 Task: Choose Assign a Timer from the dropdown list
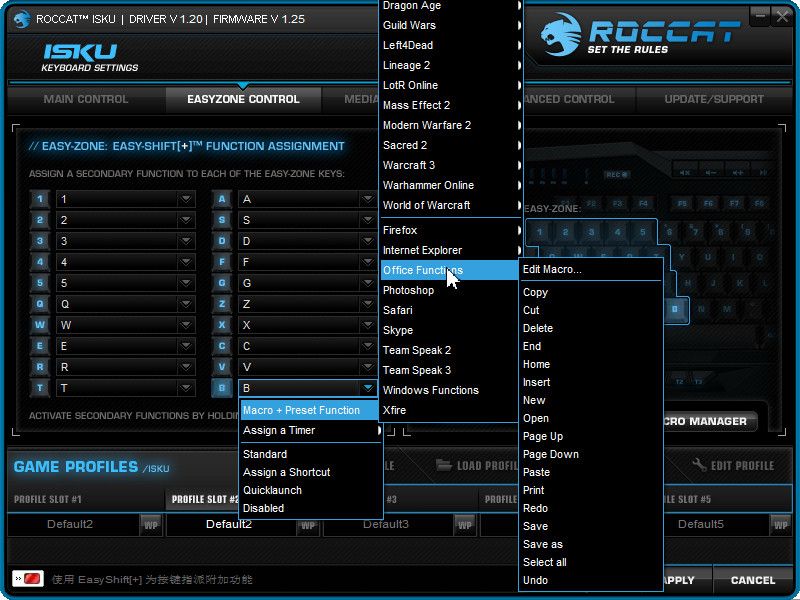tap(311, 430)
